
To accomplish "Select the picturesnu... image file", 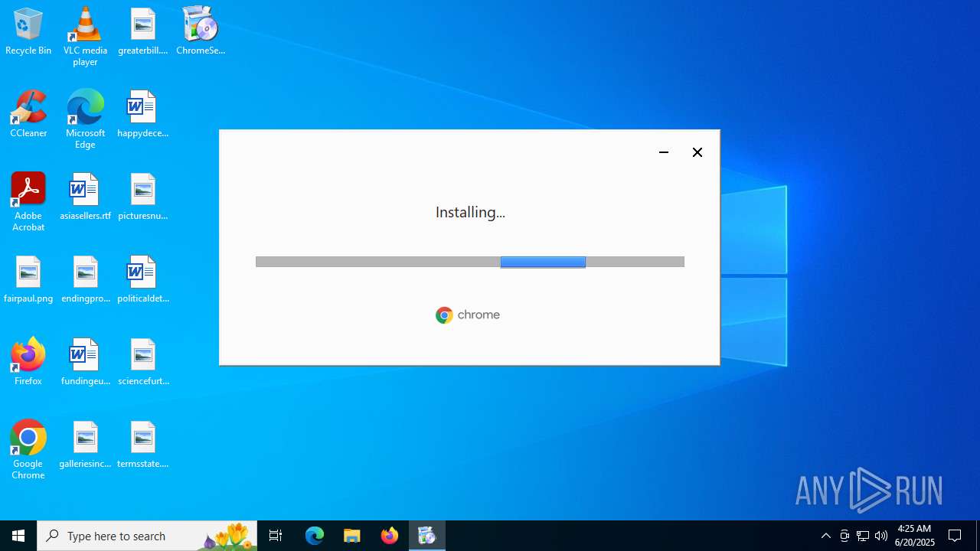I will 142,197.
